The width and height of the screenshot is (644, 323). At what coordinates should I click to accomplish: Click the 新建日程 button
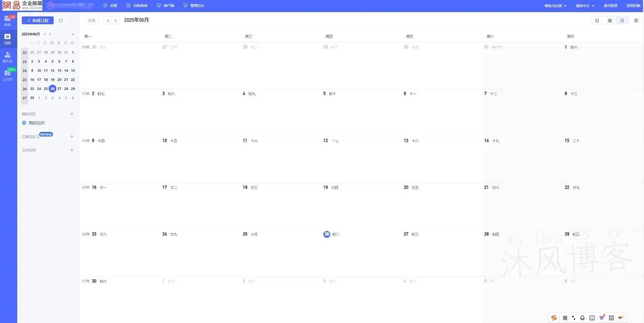coord(38,21)
